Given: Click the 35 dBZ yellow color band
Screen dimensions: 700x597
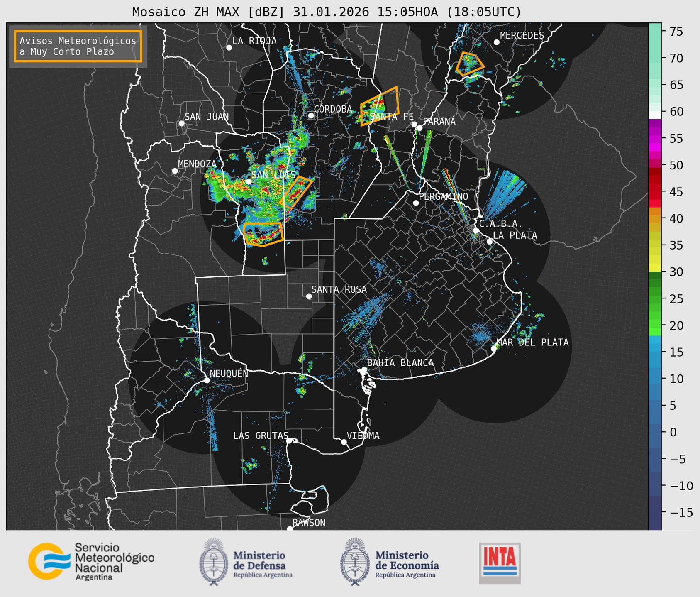Looking at the screenshot, I should (x=654, y=252).
